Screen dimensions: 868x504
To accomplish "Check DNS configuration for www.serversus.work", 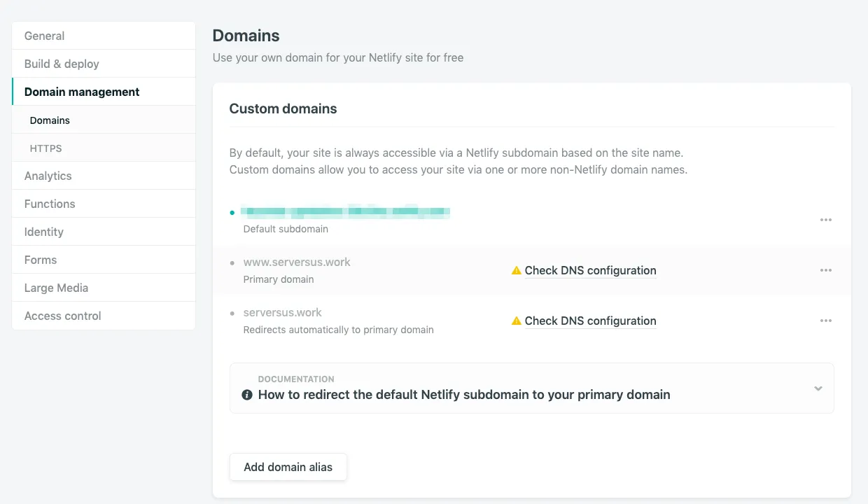I will pyautogui.click(x=591, y=270).
